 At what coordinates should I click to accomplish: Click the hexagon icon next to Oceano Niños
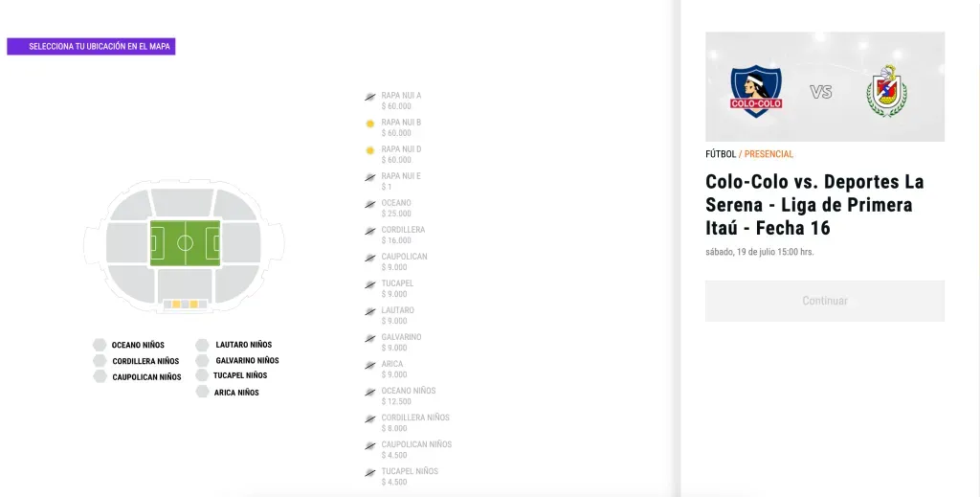pyautogui.click(x=100, y=345)
